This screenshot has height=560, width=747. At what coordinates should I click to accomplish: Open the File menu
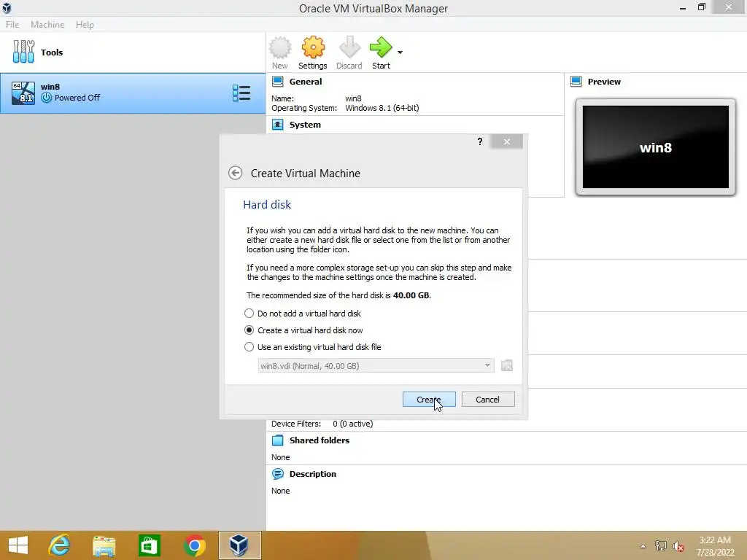coord(12,24)
